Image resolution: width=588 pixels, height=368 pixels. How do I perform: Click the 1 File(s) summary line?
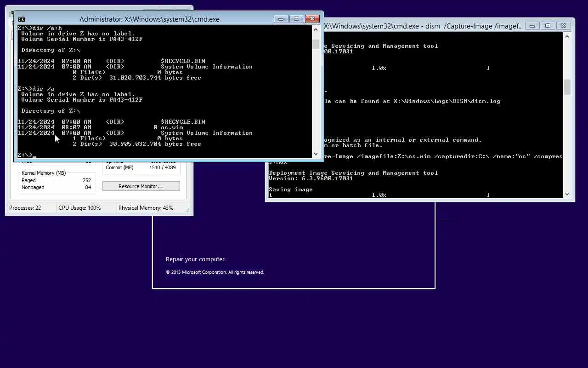point(128,138)
